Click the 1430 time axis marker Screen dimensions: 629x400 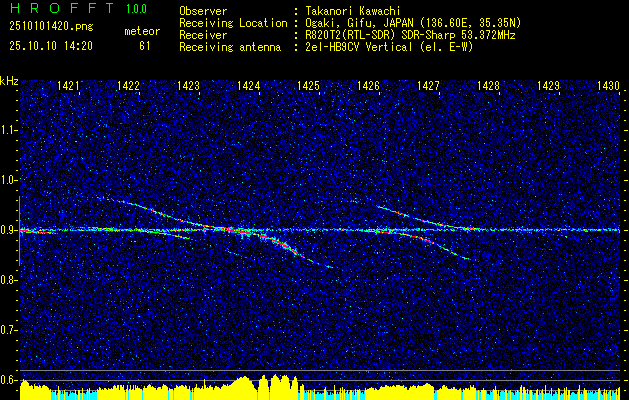click(609, 85)
